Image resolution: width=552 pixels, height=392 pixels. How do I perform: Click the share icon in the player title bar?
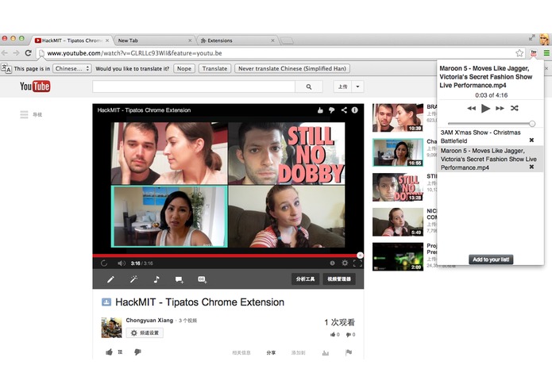click(x=344, y=110)
